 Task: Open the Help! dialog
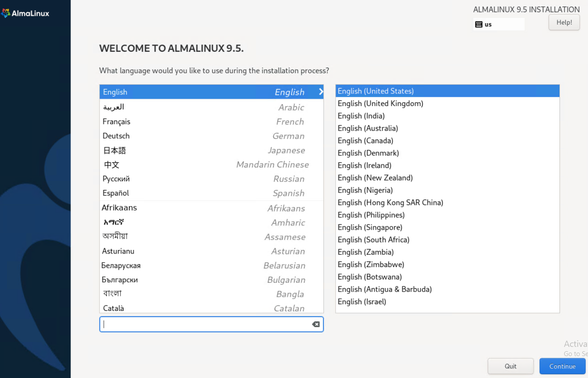click(564, 22)
